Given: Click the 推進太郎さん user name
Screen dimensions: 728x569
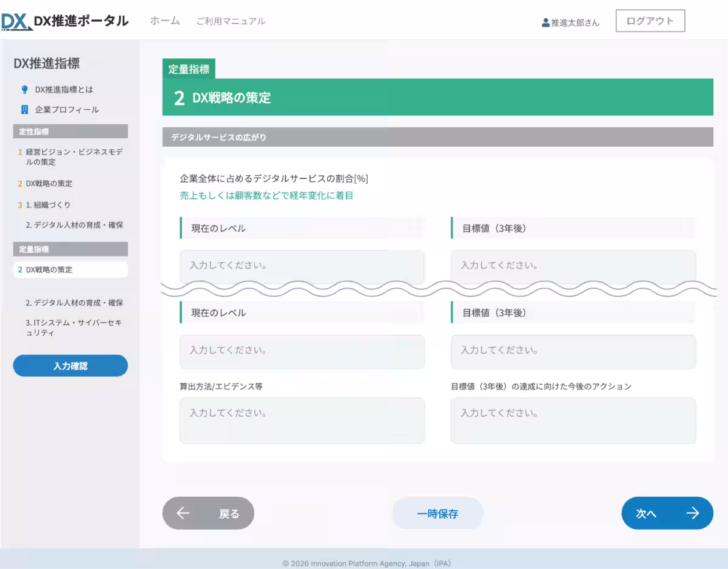Looking at the screenshot, I should click(575, 22).
